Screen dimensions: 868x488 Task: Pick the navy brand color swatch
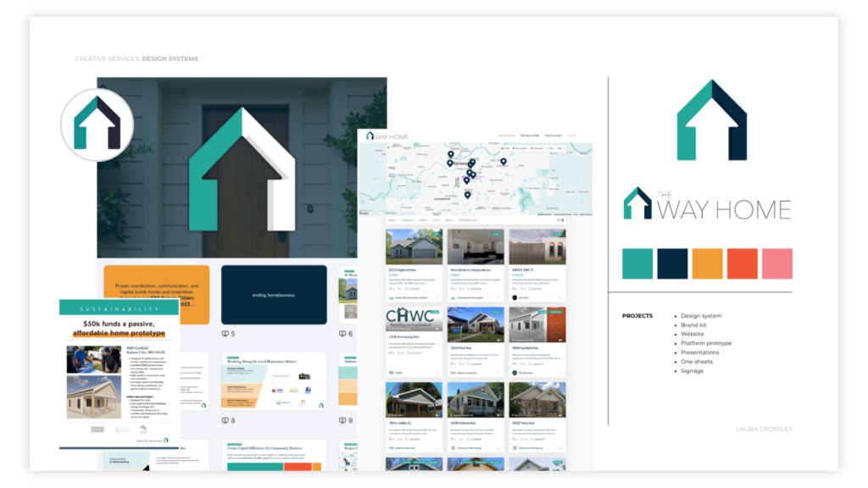point(672,263)
